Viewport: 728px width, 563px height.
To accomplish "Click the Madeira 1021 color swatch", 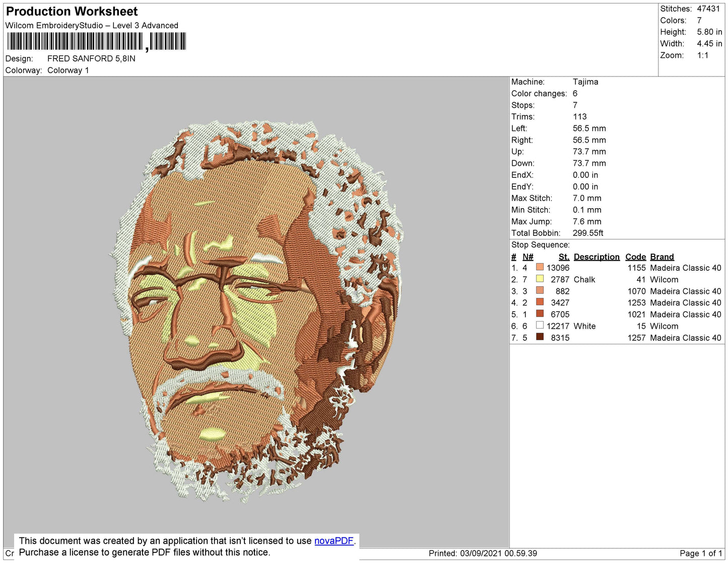I will [x=540, y=314].
